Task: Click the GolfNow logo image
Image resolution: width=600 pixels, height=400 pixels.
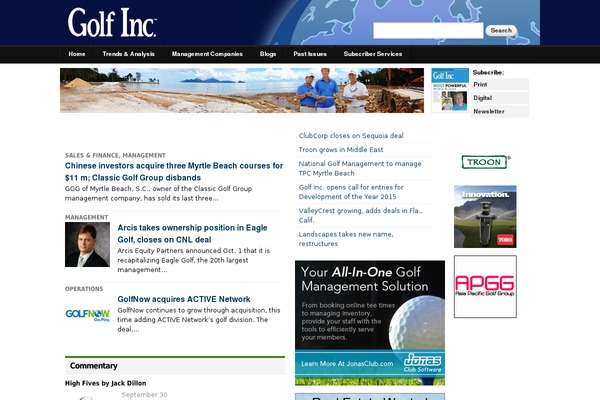Action: tap(87, 315)
